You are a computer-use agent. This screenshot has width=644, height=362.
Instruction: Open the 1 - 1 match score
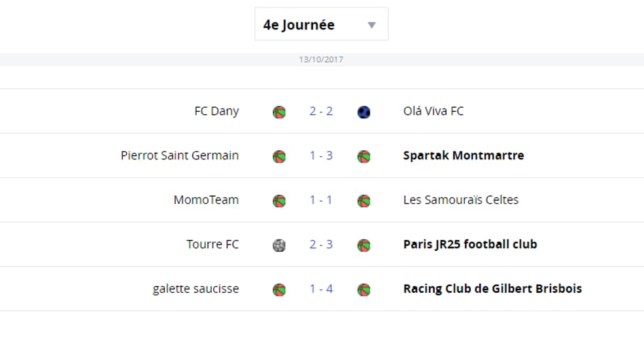[321, 199]
